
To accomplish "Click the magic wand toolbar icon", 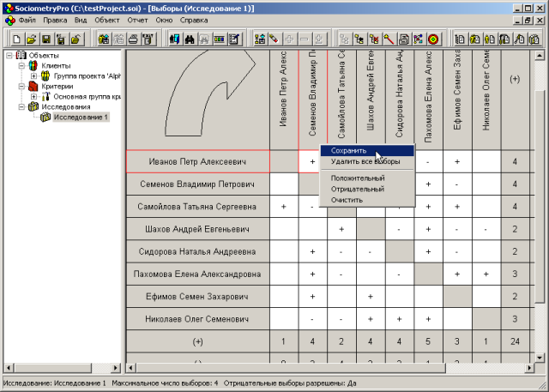I will 389,39.
